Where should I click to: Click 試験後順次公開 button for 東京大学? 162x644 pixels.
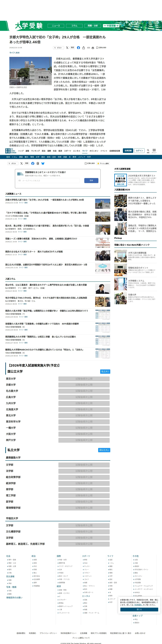tap(84, 379)
